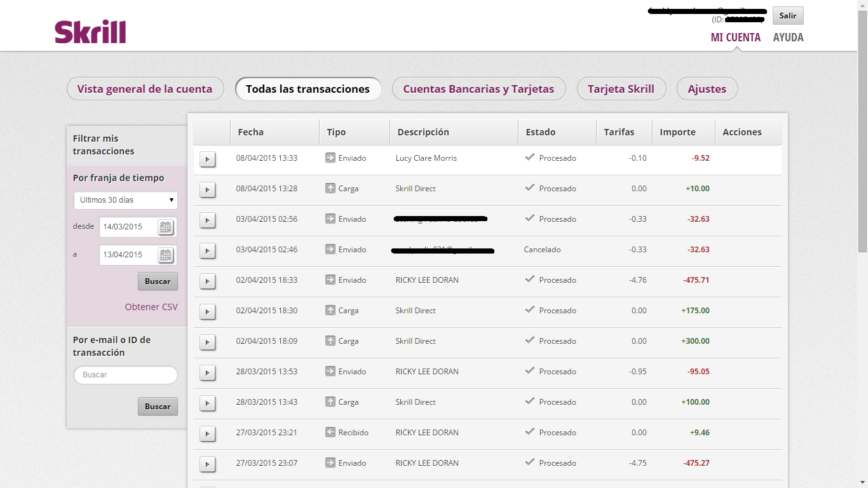The width and height of the screenshot is (868, 488).
Task: Expand the 28/03/2015 13:53 transaction row
Action: tap(208, 372)
